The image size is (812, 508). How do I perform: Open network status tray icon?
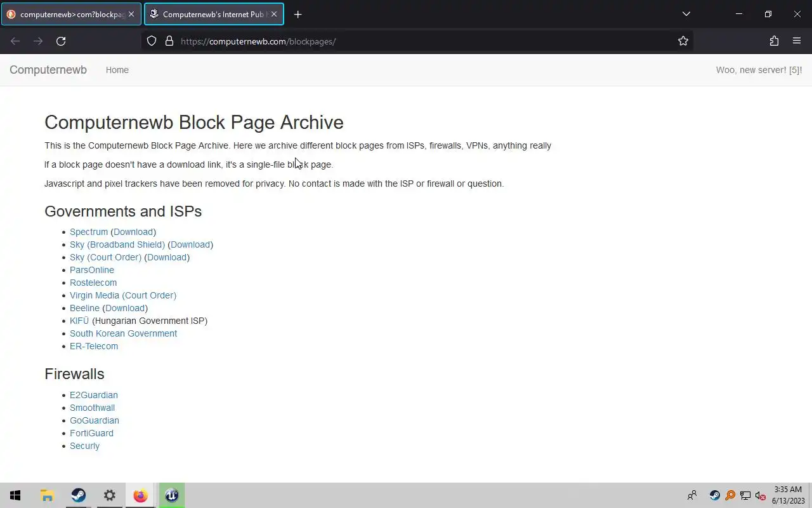[745, 495]
